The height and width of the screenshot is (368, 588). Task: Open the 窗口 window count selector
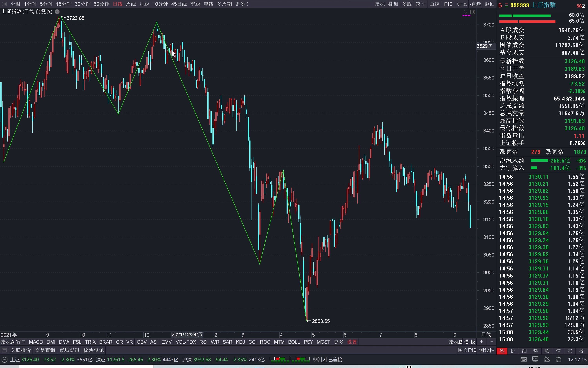pyautogui.click(x=21, y=342)
